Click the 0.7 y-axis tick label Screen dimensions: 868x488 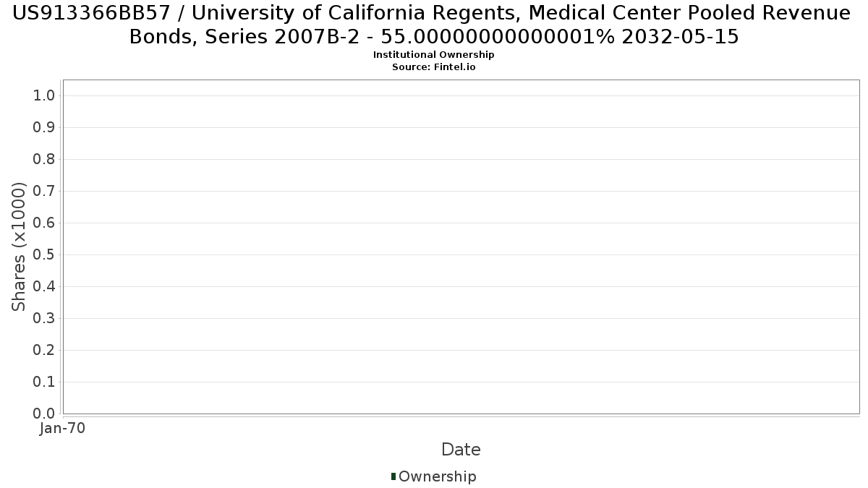[45, 192]
